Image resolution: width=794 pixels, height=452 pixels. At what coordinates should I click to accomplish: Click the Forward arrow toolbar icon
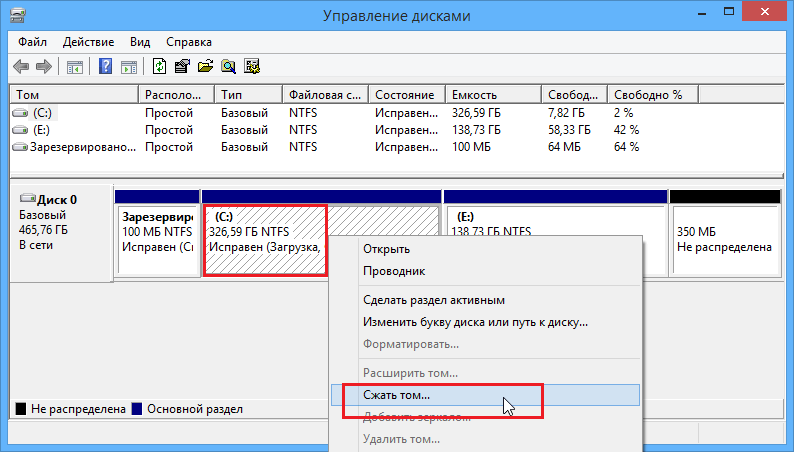(43, 67)
